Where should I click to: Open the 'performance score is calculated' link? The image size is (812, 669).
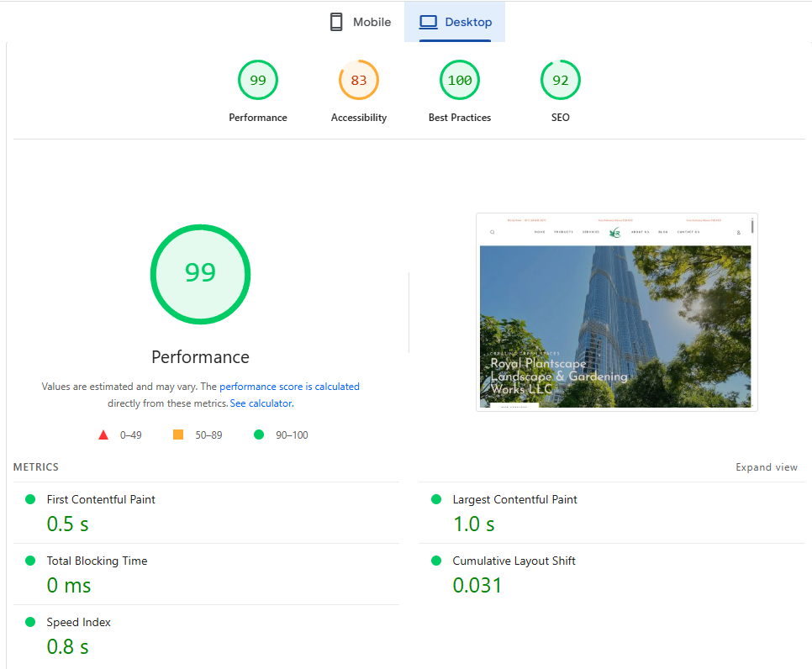coord(289,387)
